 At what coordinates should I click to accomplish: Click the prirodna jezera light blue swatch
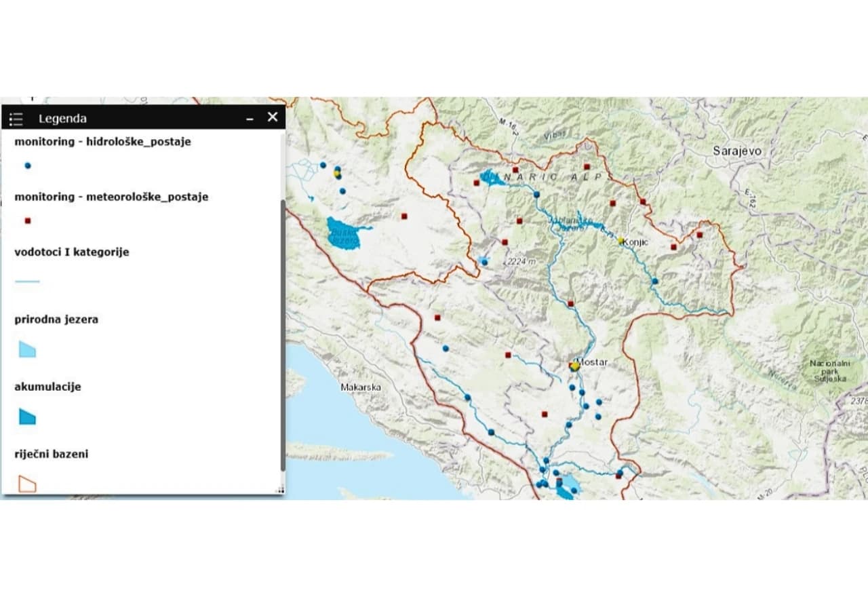27,349
